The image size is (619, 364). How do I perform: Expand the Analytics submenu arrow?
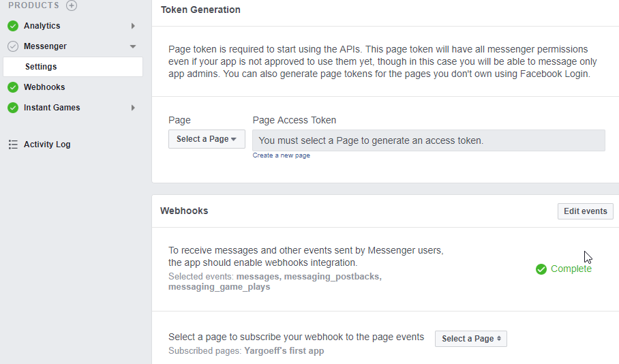point(133,26)
